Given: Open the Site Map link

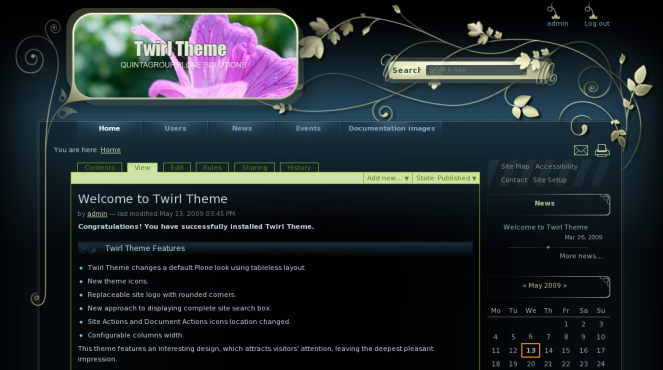Looking at the screenshot, I should click(515, 167).
